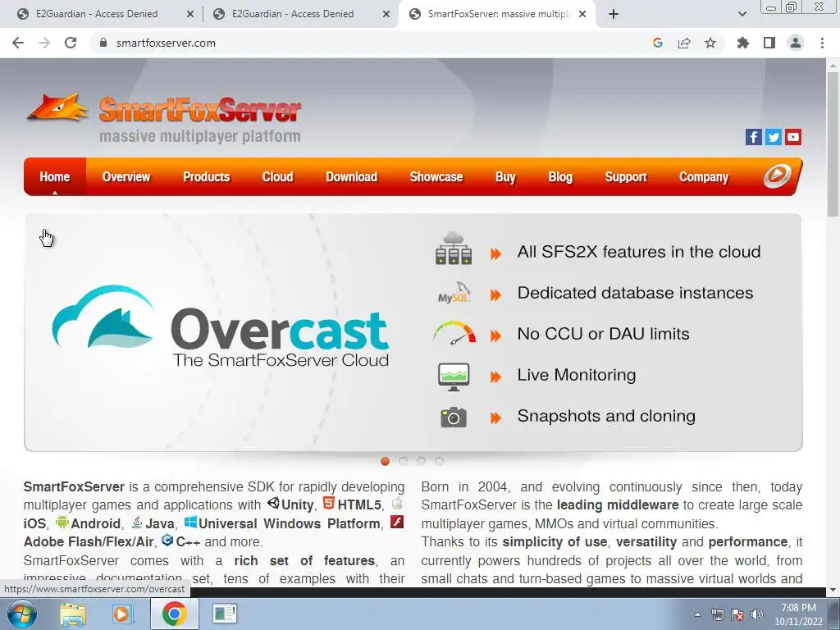Select the second carousel slide dot
The width and height of the screenshot is (840, 630).
tap(403, 461)
